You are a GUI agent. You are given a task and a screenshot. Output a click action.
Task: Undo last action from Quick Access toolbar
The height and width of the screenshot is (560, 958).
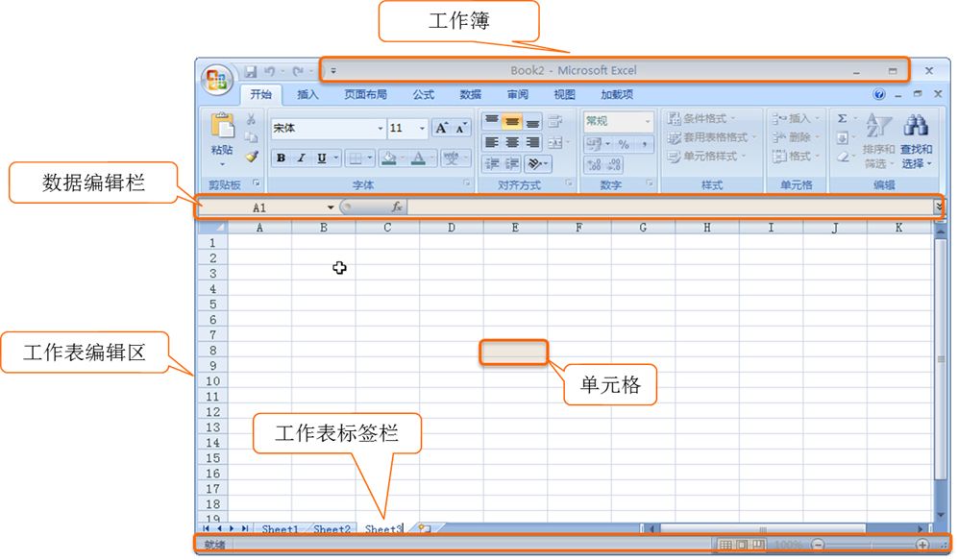coord(269,71)
